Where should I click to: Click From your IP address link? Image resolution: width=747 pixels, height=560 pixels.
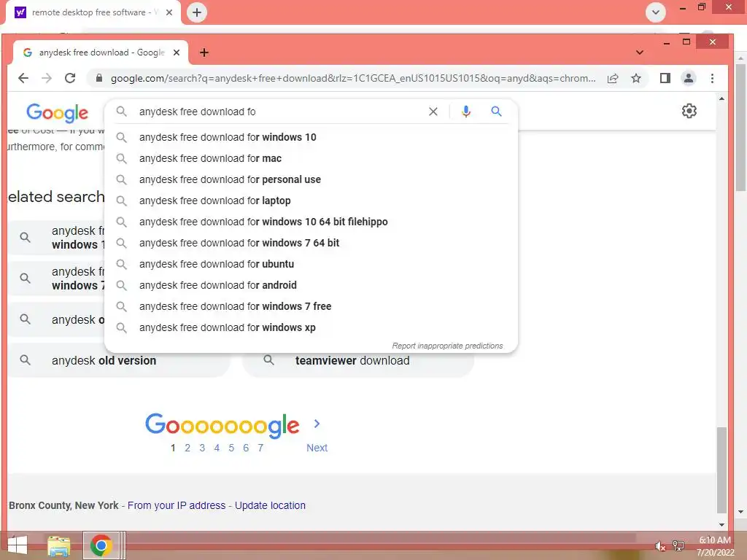pyautogui.click(x=177, y=505)
